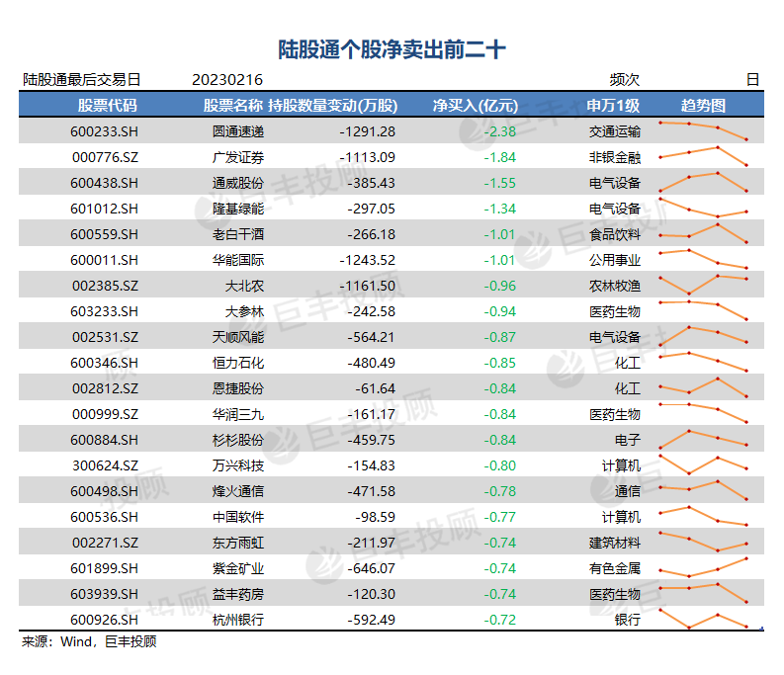Select stock name 通威股份
The height and width of the screenshot is (675, 784).
[238, 183]
